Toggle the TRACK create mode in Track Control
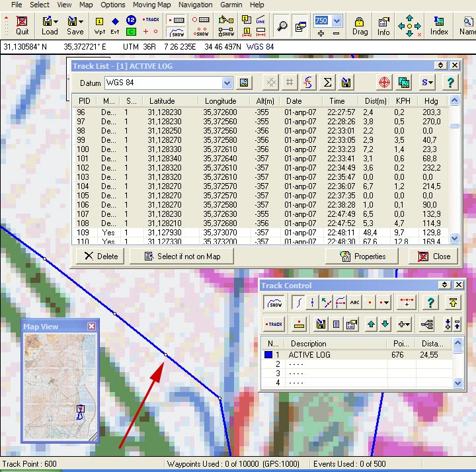 [274, 324]
